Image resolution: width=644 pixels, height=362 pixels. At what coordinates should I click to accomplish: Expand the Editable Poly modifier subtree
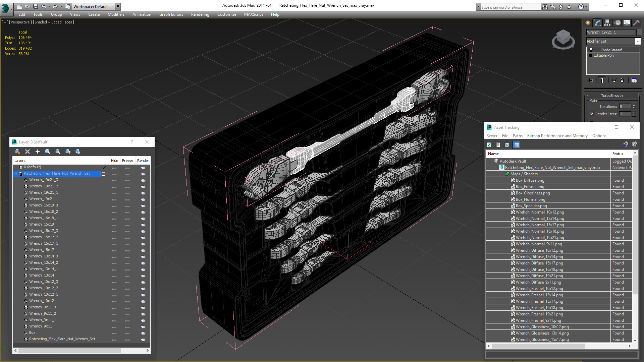[590, 55]
